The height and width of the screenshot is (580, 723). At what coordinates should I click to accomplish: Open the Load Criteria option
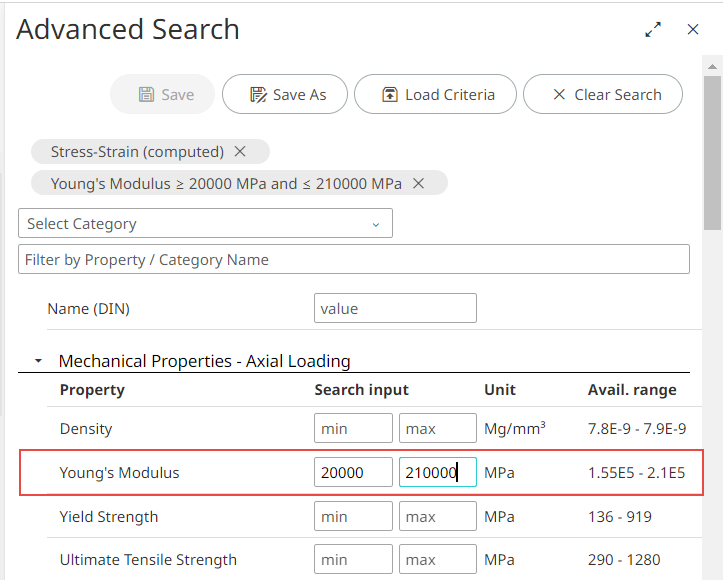point(436,95)
